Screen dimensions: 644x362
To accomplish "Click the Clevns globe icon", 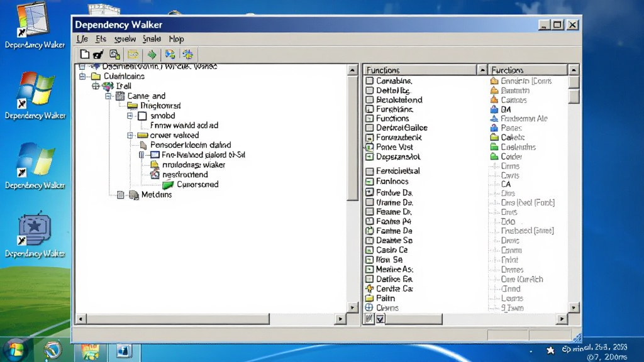I will click(x=369, y=307).
